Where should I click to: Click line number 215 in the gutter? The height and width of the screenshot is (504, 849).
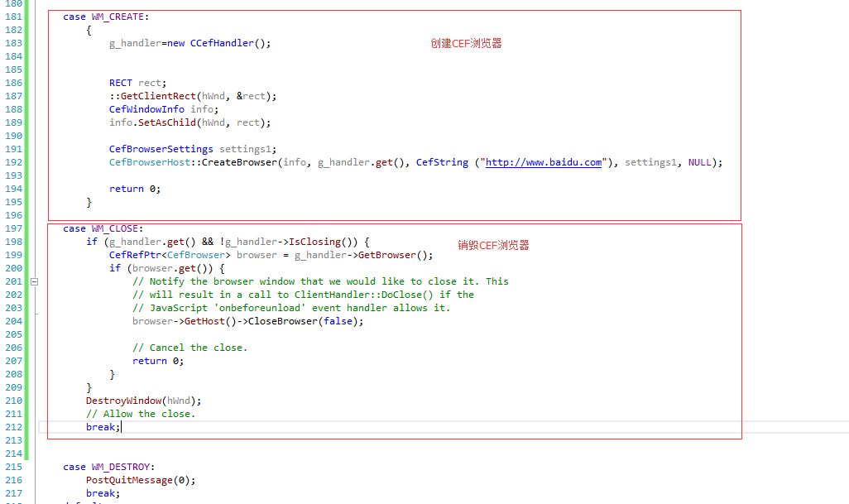coord(14,467)
